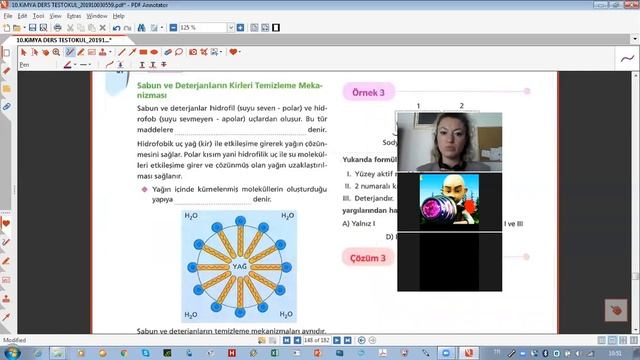Viewport: 640px width, 360px height.
Task: Open the Tool menu
Action: (x=38, y=16)
